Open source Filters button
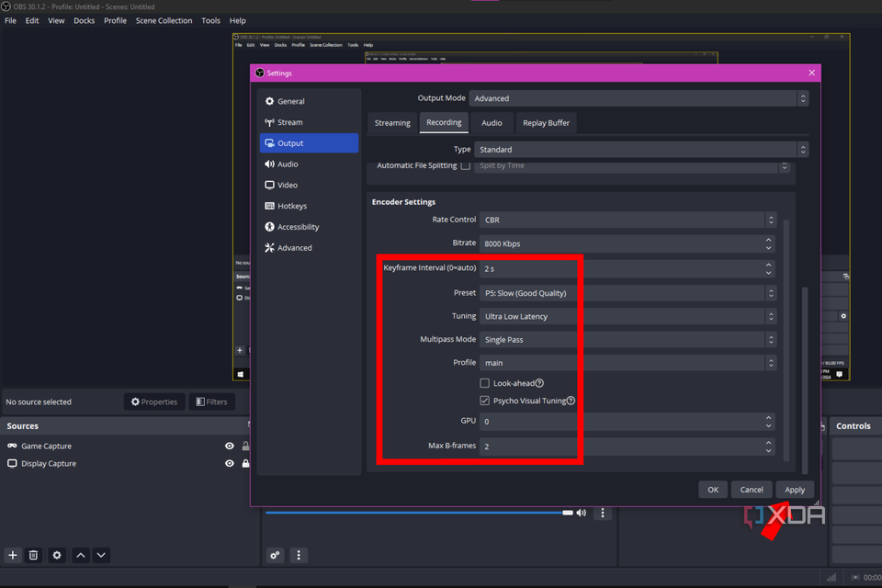Image resolution: width=882 pixels, height=588 pixels. pos(211,401)
